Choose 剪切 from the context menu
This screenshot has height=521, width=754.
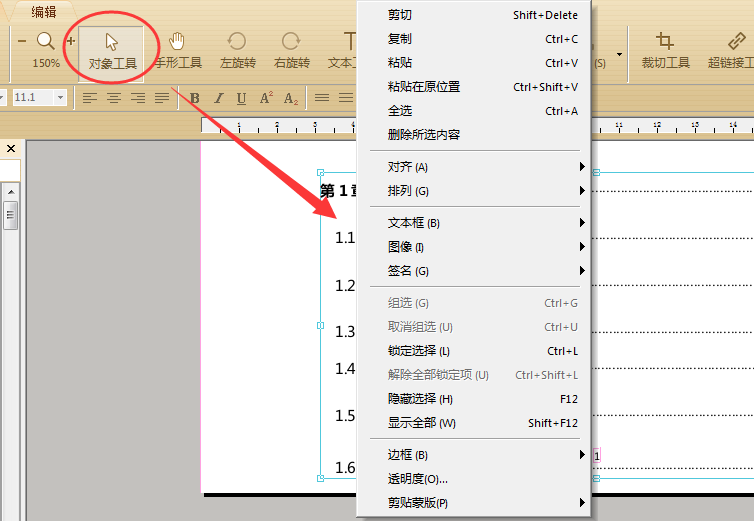[400, 15]
